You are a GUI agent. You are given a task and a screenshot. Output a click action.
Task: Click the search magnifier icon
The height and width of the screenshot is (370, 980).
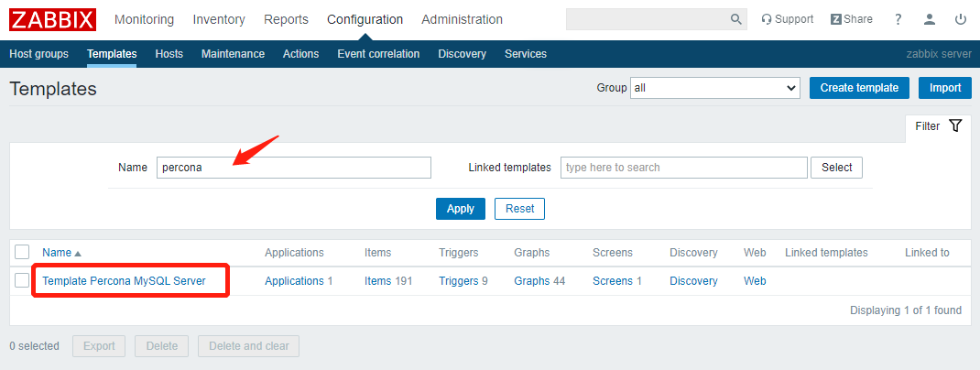[736, 19]
